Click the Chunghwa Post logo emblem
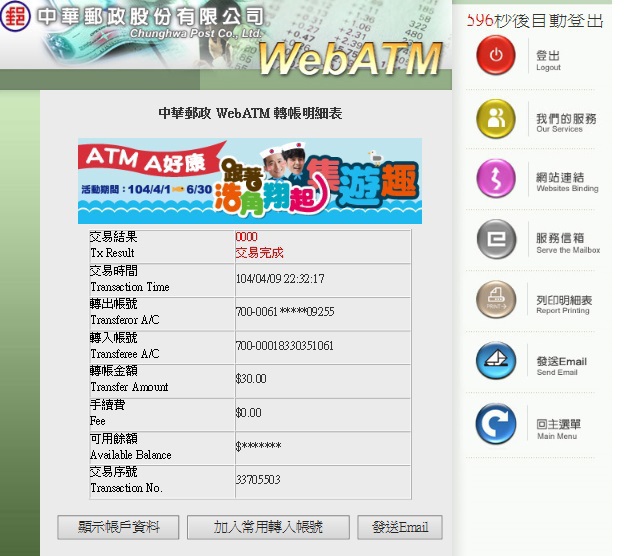Screen dimensions: 628x556 [15, 16]
